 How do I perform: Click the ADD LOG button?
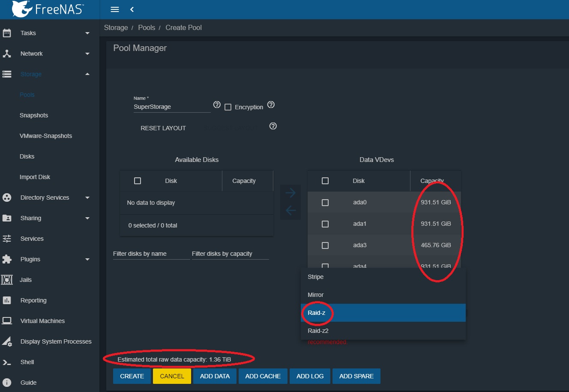(310, 376)
